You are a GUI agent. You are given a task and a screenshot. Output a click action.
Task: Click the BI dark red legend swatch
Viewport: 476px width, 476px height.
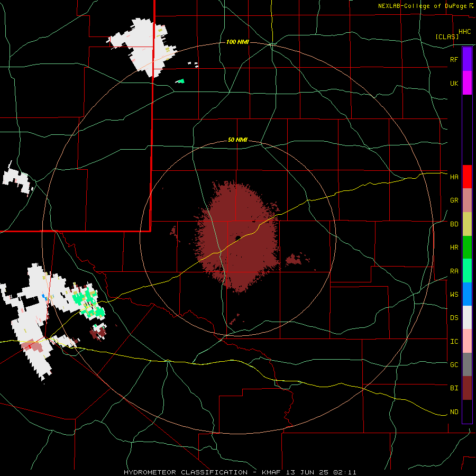[467, 388]
